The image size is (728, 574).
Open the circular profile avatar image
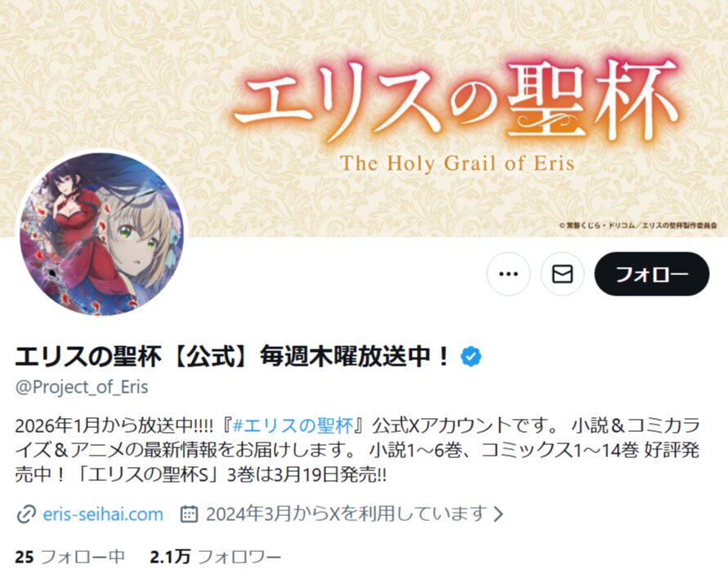tap(101, 233)
